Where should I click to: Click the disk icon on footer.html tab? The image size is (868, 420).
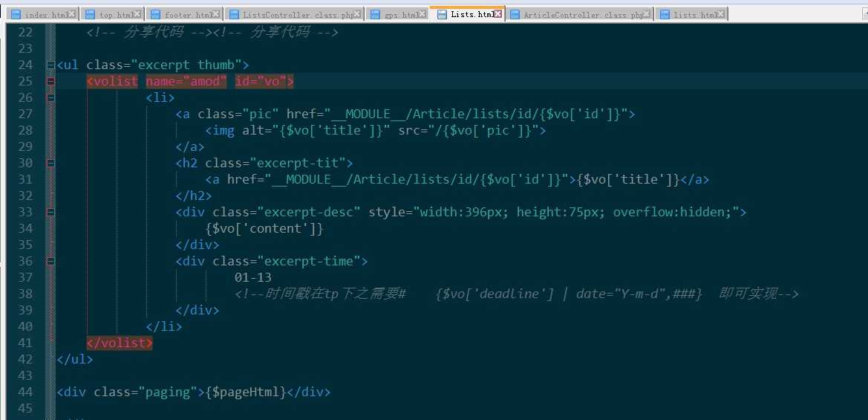(x=155, y=15)
